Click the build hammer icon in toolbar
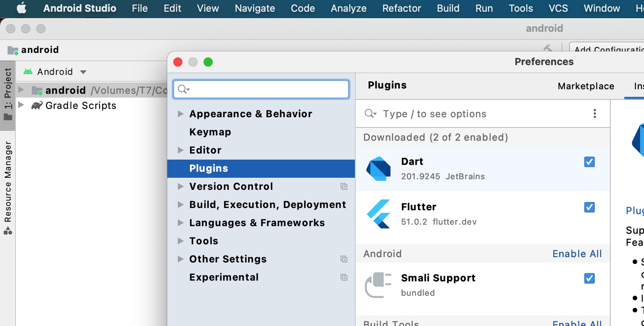 (x=548, y=48)
